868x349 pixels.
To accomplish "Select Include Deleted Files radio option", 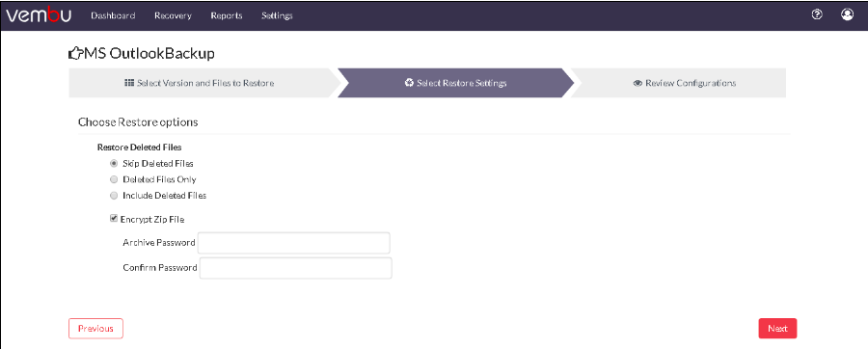I will click(114, 196).
